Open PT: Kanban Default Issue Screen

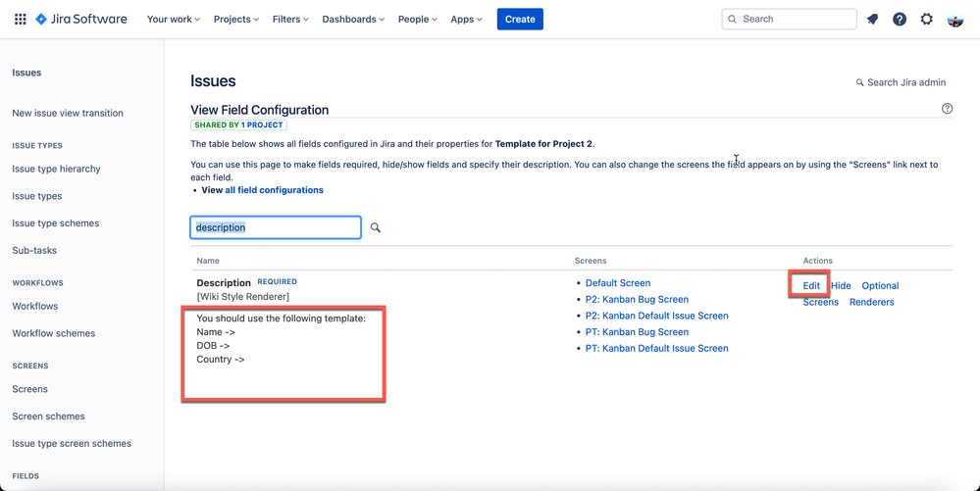click(657, 348)
